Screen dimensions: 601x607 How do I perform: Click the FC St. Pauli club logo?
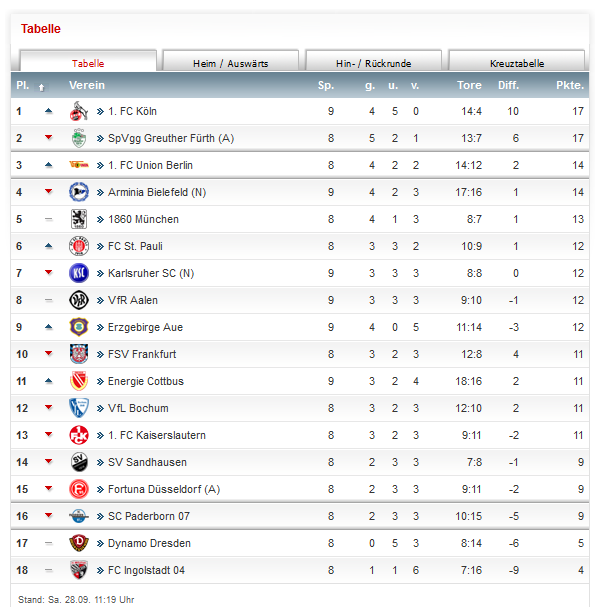79,246
